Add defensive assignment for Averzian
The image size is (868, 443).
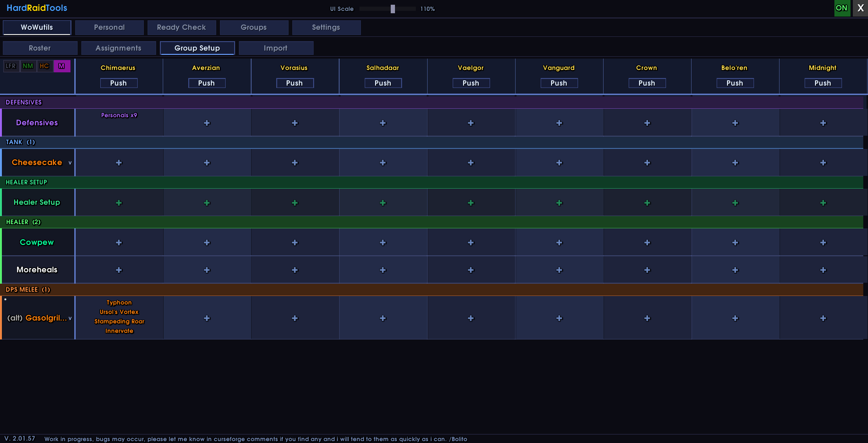click(x=207, y=123)
